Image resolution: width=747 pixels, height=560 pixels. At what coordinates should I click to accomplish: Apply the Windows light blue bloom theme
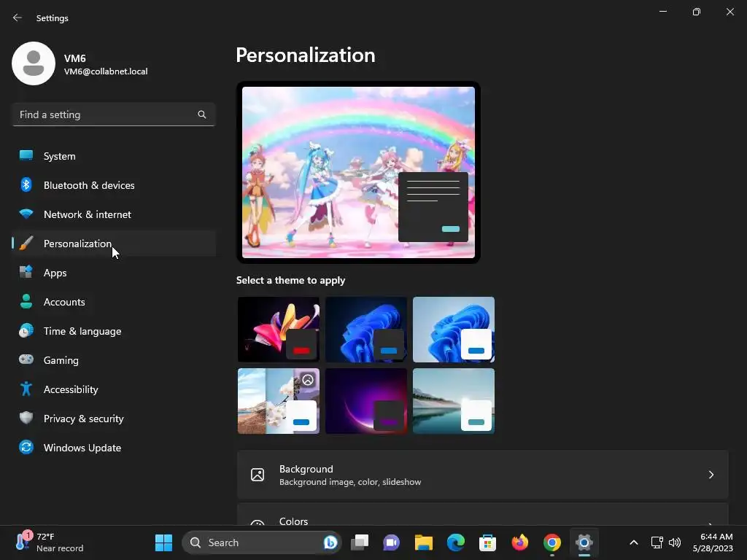point(454,330)
